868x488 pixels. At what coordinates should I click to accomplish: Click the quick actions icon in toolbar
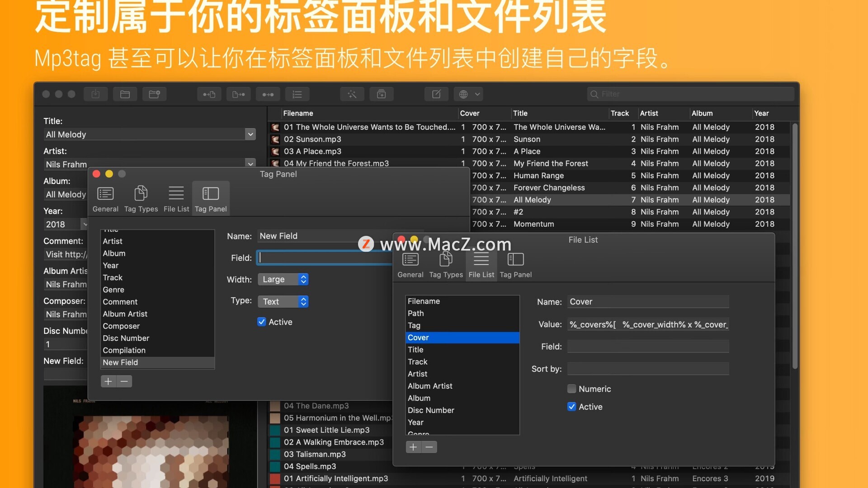pos(382,94)
